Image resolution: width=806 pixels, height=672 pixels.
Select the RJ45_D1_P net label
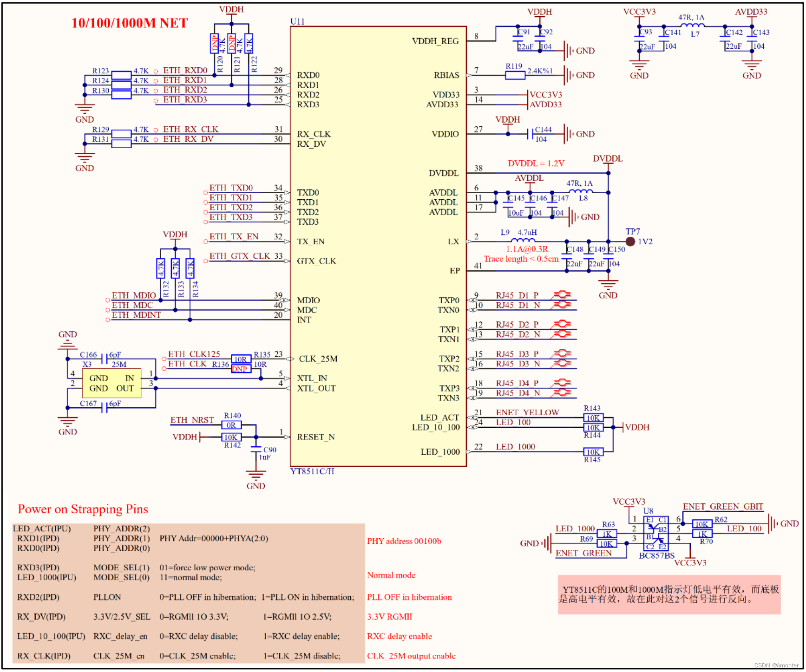517,295
